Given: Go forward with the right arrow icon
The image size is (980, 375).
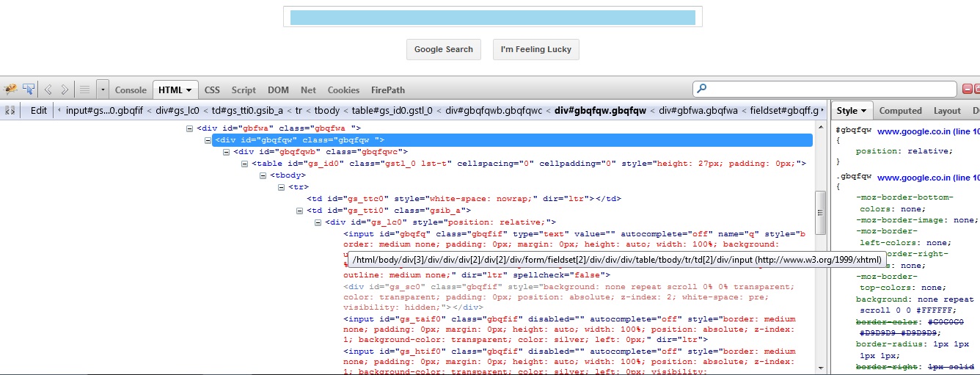Looking at the screenshot, I should 65,90.
